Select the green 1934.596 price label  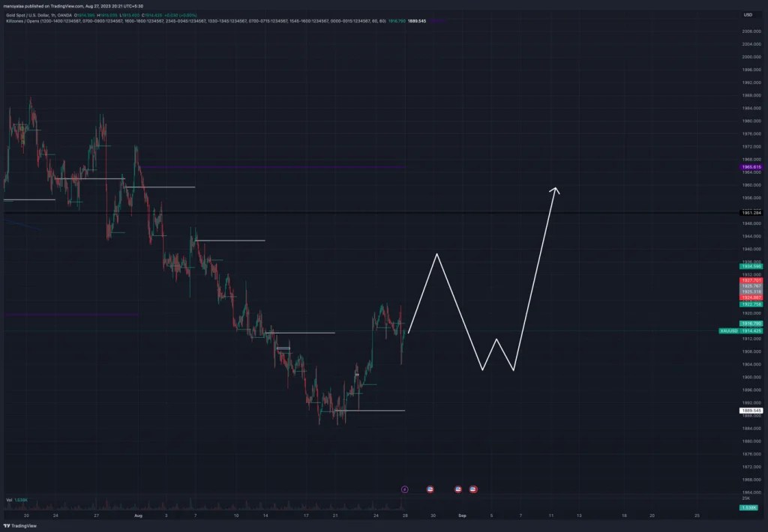[751, 266]
